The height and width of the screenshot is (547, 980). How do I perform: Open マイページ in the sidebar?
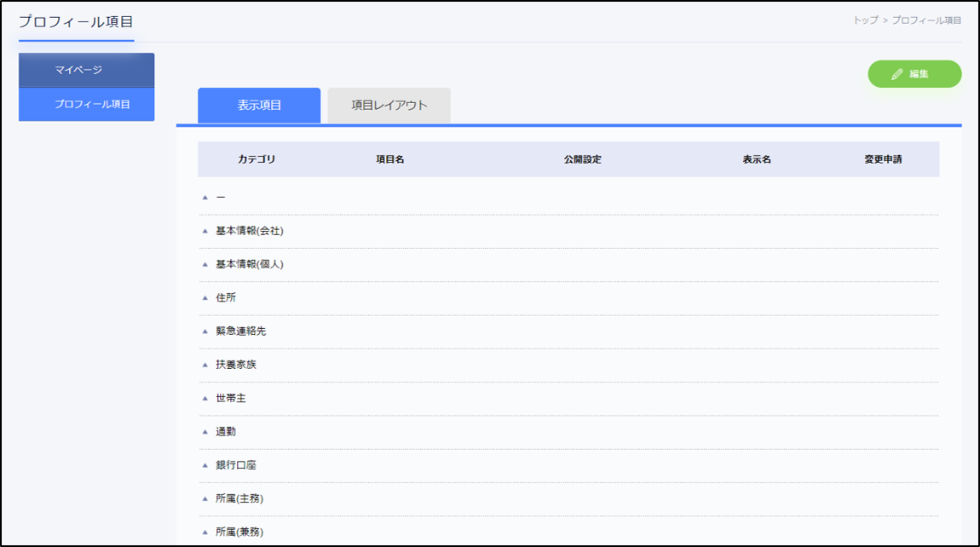pos(86,70)
